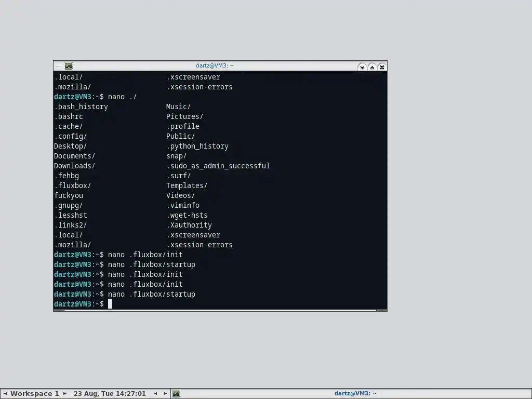Switch to next workspace via right arrow

tap(65, 394)
